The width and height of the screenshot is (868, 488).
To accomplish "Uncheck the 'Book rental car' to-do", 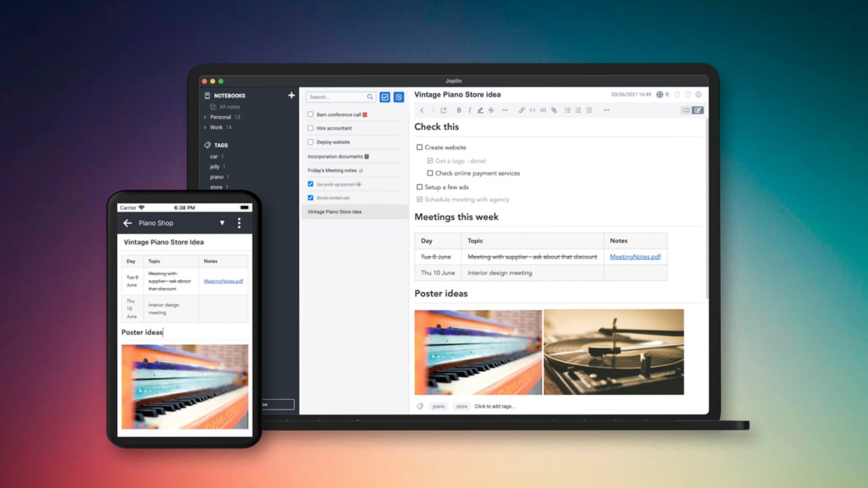I will [x=311, y=198].
